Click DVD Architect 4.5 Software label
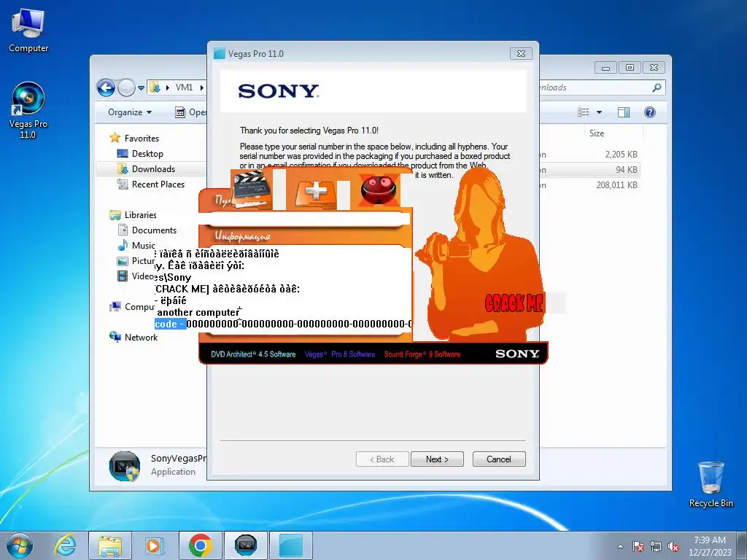The height and width of the screenshot is (560, 747). click(x=253, y=354)
